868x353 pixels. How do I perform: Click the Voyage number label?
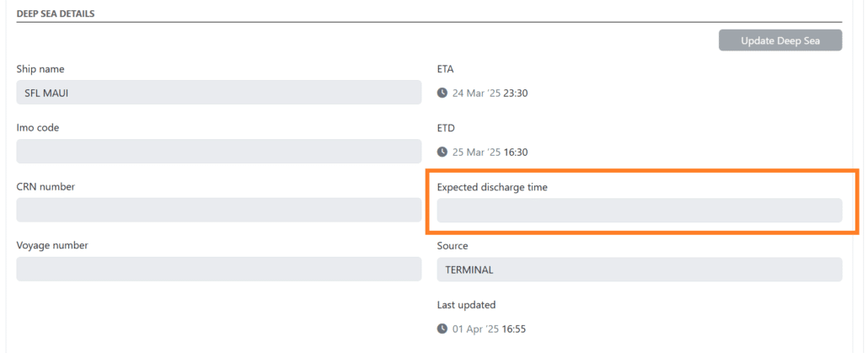[52, 246]
